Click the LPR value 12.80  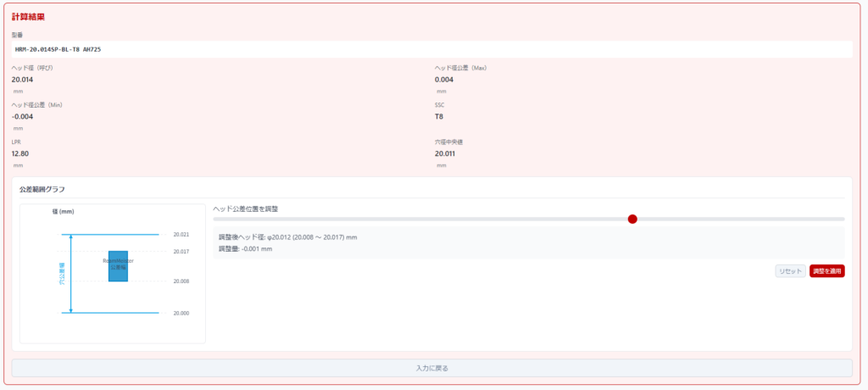(20, 153)
